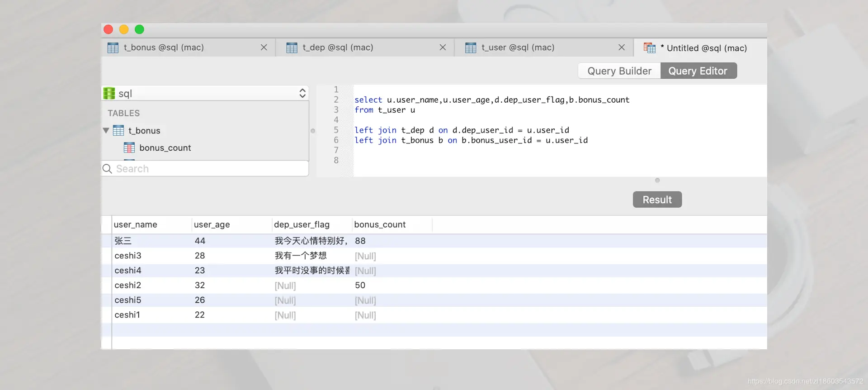This screenshot has height=390, width=868.
Task: Click the sidebar splitter handle dot
Action: (x=313, y=131)
